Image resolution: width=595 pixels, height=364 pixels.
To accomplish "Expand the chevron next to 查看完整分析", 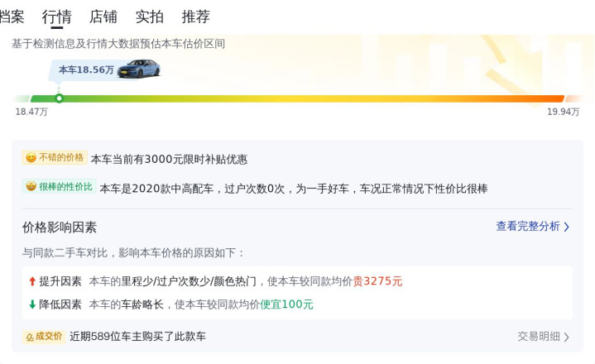I will coord(567,227).
